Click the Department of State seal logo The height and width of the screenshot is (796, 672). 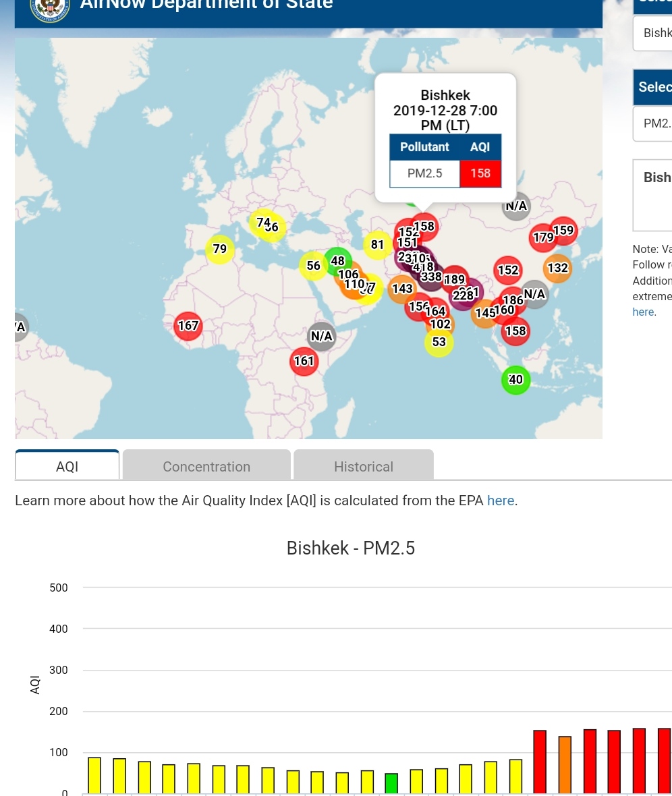coord(50,7)
